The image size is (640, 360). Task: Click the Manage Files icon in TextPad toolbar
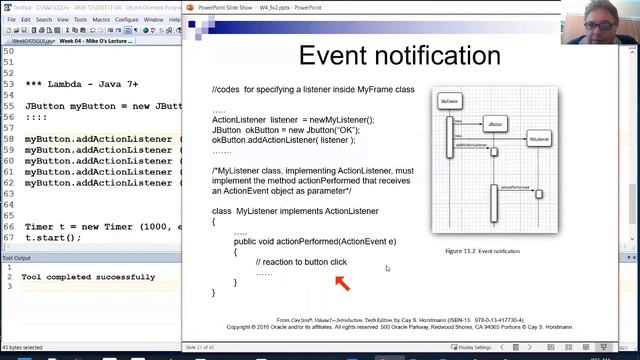[x=34, y=30]
